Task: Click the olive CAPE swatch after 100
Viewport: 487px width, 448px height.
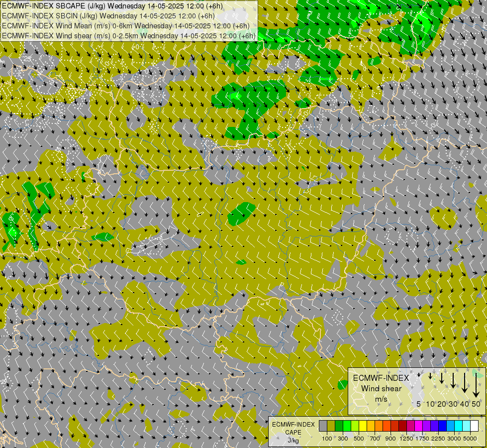Action: (331, 426)
